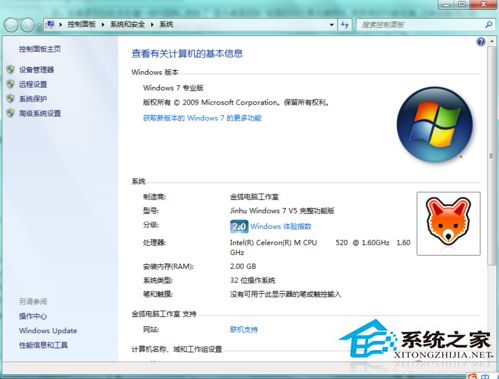Click the fox OEM logo image
Screen dimensions: 499x379
pyautogui.click(x=448, y=224)
